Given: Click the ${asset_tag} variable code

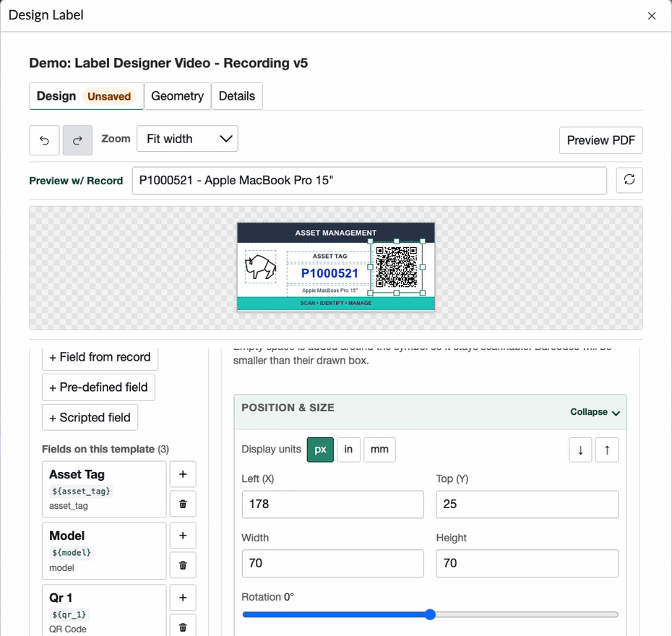Looking at the screenshot, I should click(x=81, y=491).
